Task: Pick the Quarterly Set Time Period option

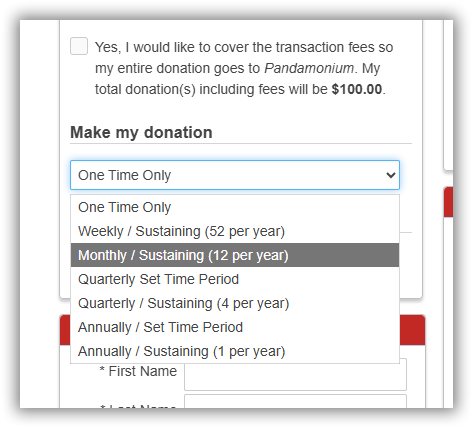Action: pyautogui.click(x=235, y=279)
